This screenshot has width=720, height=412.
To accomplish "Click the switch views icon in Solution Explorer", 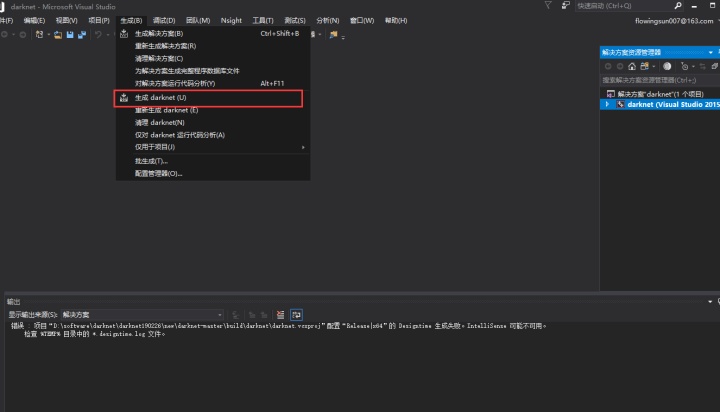I will [645, 66].
